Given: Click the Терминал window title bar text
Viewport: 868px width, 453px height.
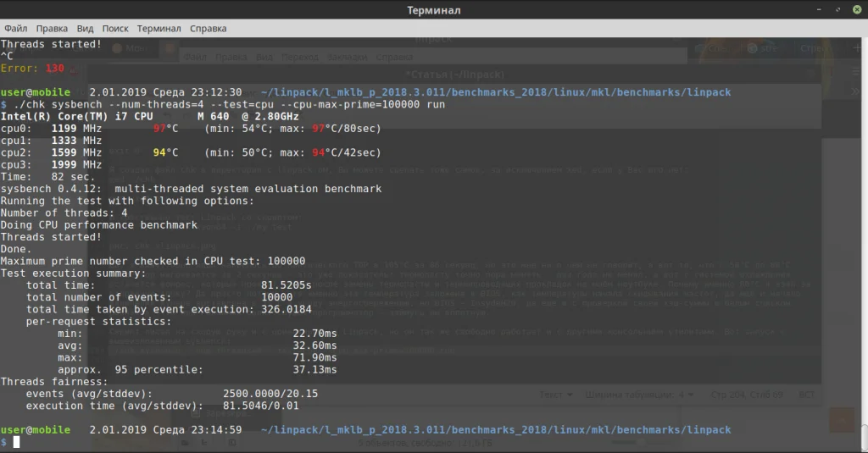Looking at the screenshot, I should pos(434,10).
